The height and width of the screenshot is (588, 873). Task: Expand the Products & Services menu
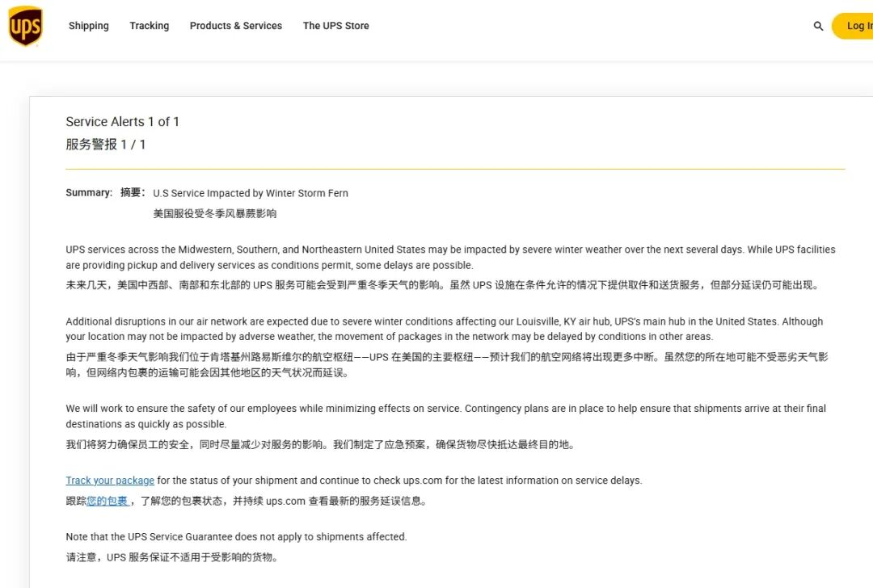pos(235,26)
